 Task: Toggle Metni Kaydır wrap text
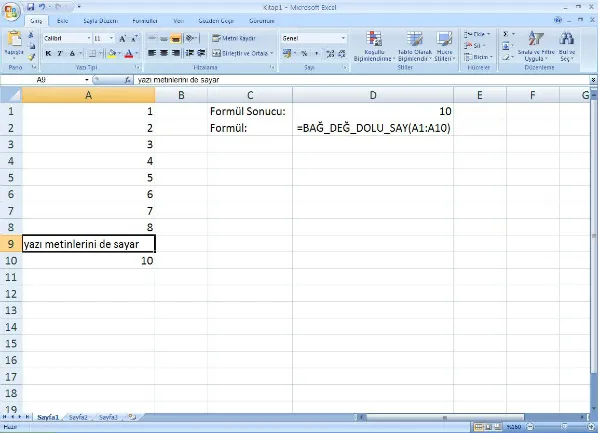231,38
